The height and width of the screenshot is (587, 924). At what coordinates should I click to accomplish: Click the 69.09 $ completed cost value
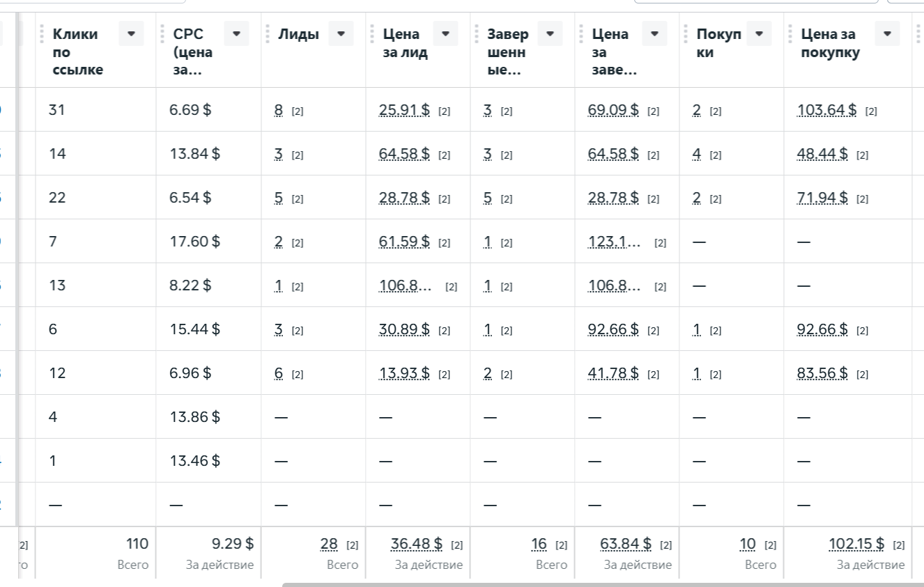point(613,110)
